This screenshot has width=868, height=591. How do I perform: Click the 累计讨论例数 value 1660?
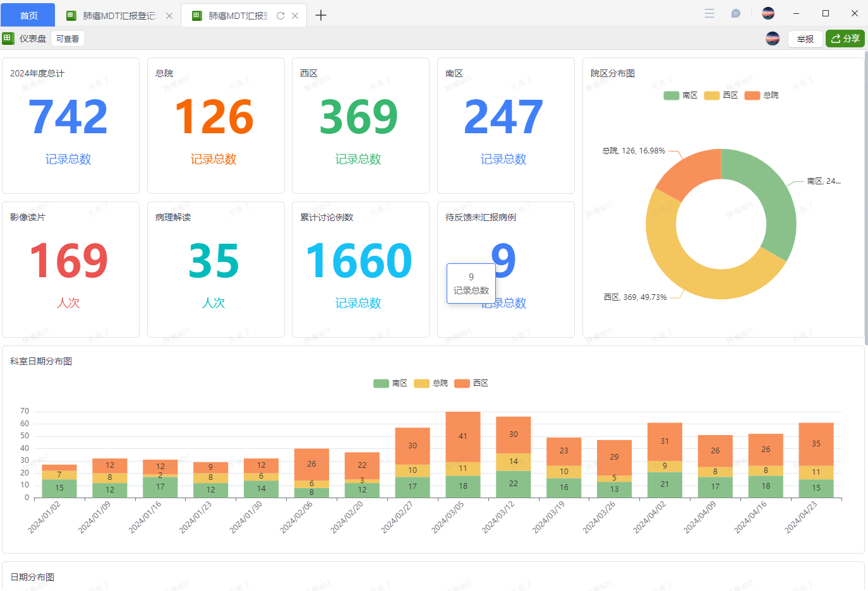coord(358,261)
